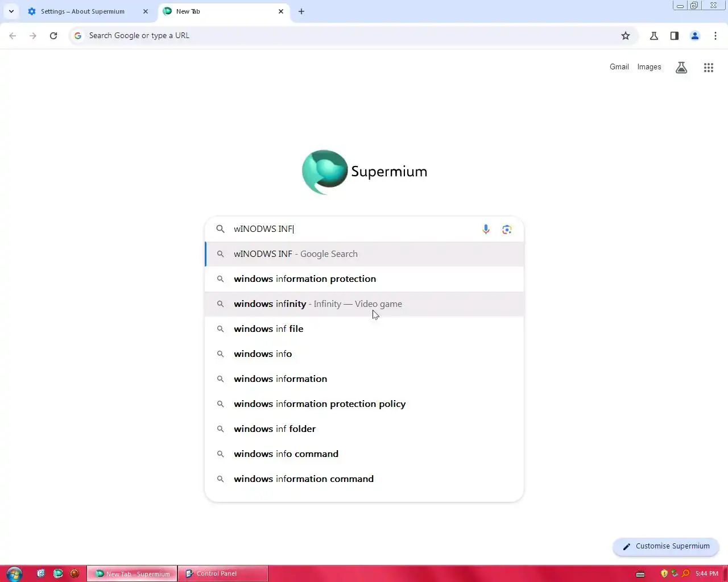Reload the current page
This screenshot has width=728, height=582.
(x=53, y=35)
